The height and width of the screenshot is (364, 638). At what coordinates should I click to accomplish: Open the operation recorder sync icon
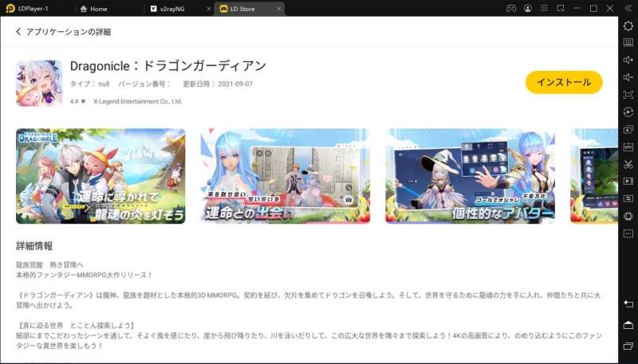click(x=628, y=112)
